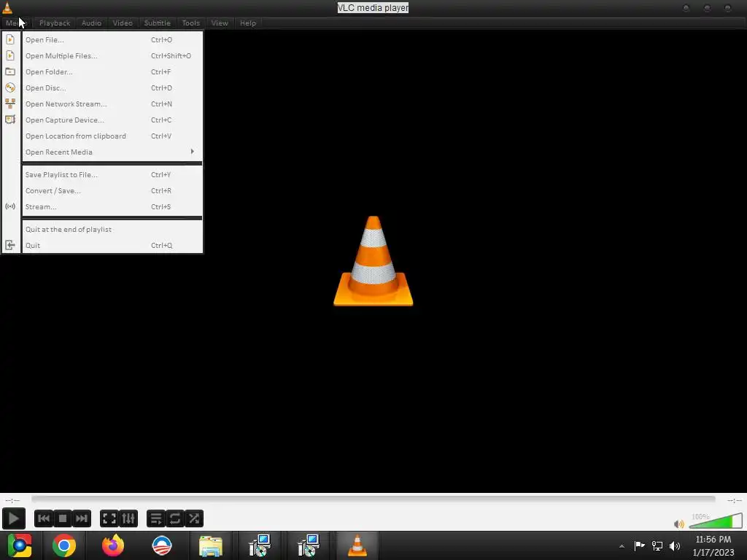747x560 pixels.
Task: Open the View menu
Action: 220,23
